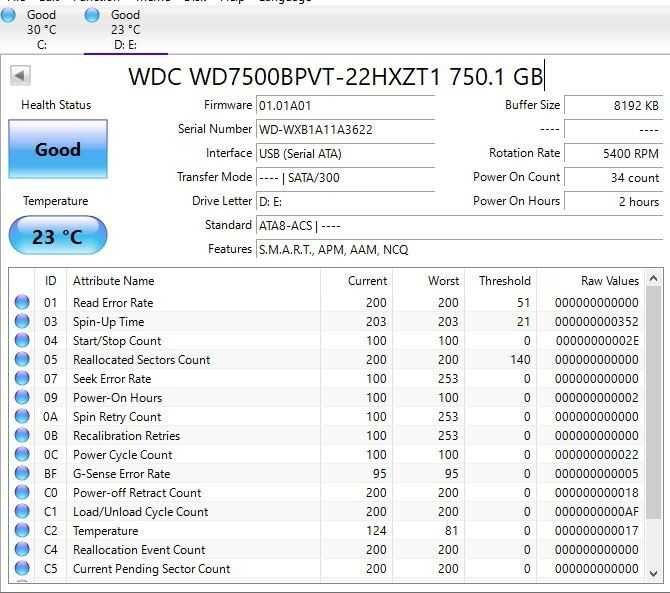The image size is (670, 593).
Task: Click the status orb of Current Pending Sector Count row
Action: coord(22,568)
